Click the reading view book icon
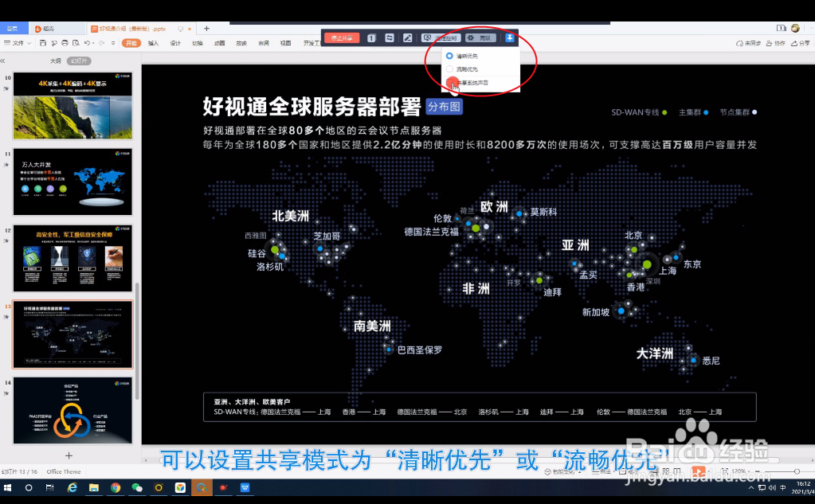Image resolution: width=815 pixels, height=504 pixels. coord(678,471)
